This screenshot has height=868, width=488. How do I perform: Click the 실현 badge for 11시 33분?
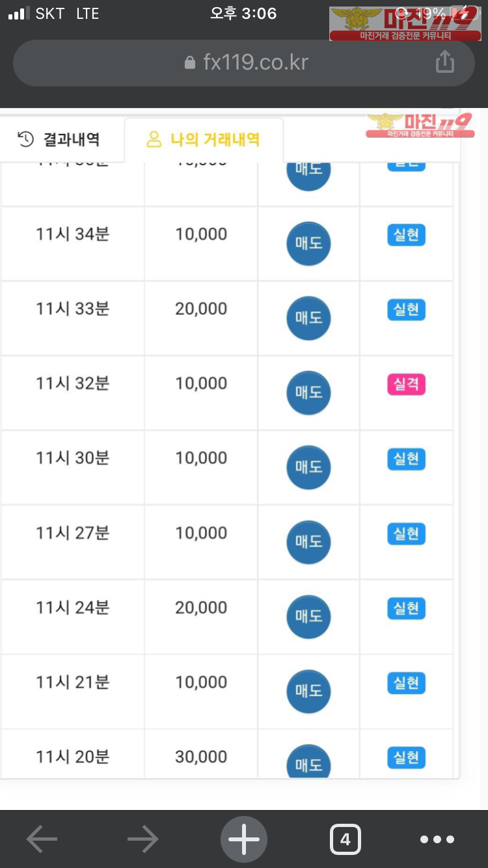tap(406, 310)
